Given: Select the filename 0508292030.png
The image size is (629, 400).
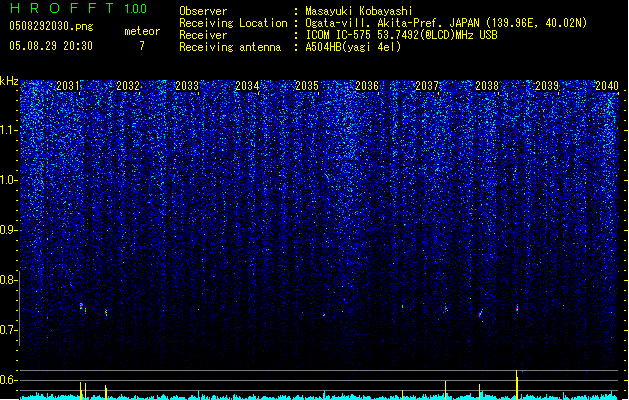Looking at the screenshot, I should [x=51, y=26].
